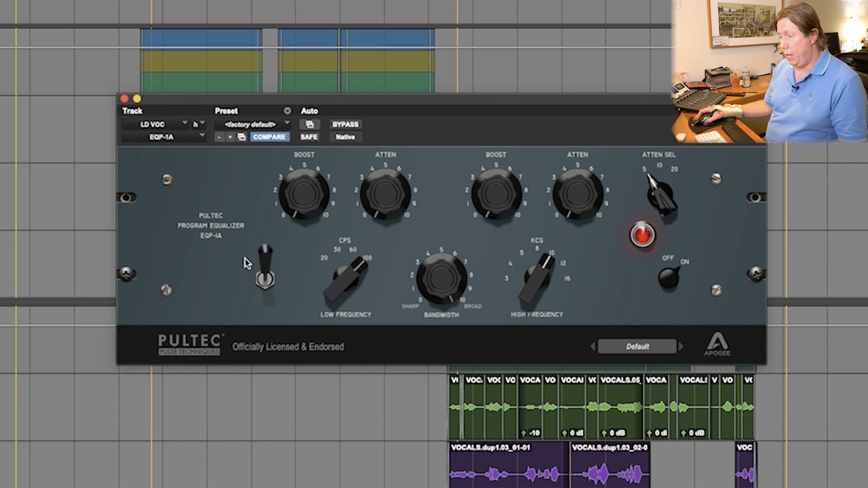Click the red power indicator lamp
The height and width of the screenshot is (488, 868).
click(642, 235)
